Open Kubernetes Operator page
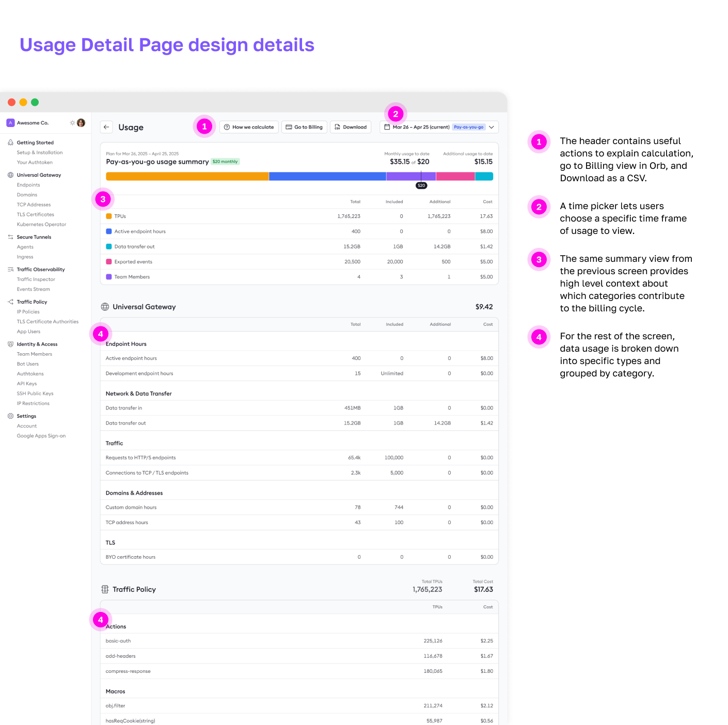This screenshot has height=725, width=728. (41, 225)
